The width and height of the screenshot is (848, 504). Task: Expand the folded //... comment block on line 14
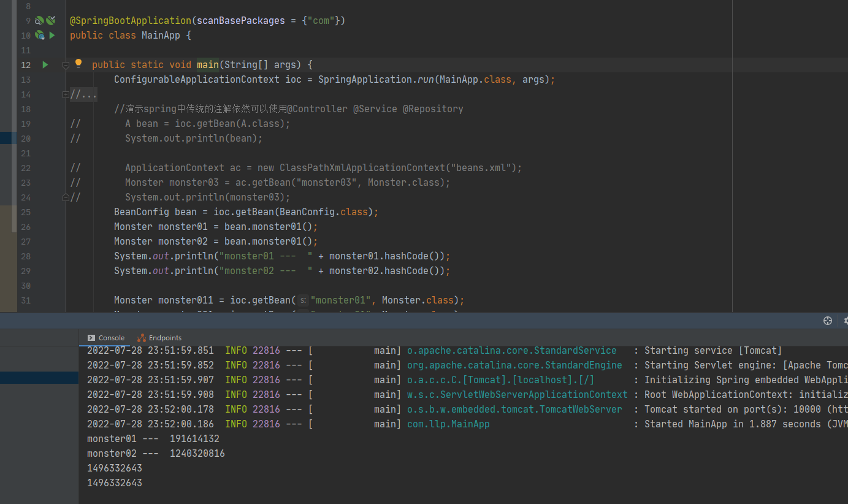(66, 94)
